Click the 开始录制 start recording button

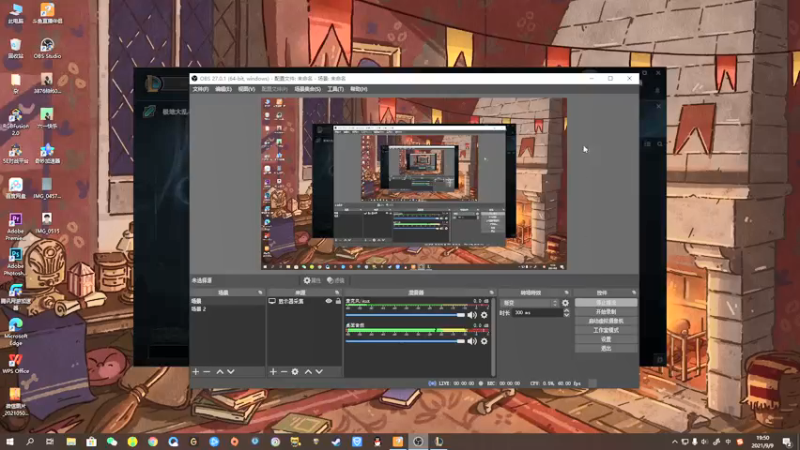[606, 312]
